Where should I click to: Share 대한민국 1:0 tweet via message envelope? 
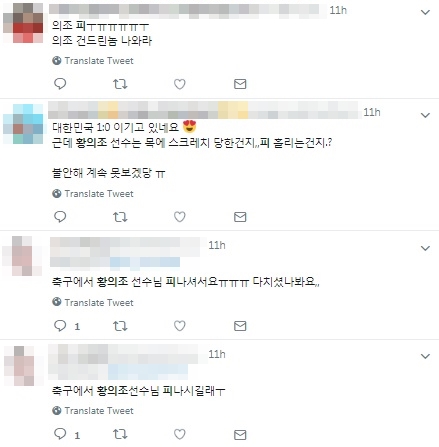pyautogui.click(x=240, y=217)
